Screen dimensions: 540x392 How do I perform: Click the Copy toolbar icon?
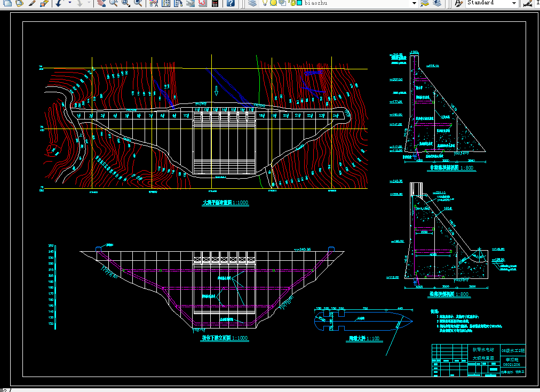[7, 3]
